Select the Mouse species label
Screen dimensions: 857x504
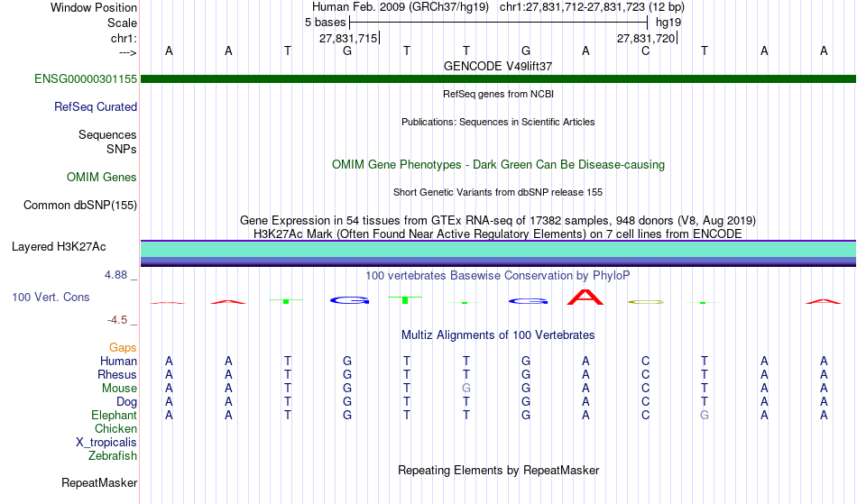[119, 389]
